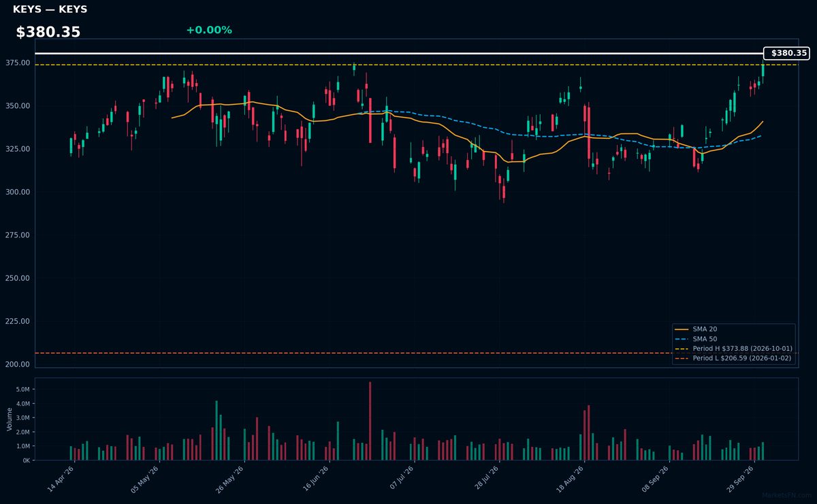This screenshot has height=504, width=817.
Task: Click the 375.00 price axis label
Action: pos(18,63)
